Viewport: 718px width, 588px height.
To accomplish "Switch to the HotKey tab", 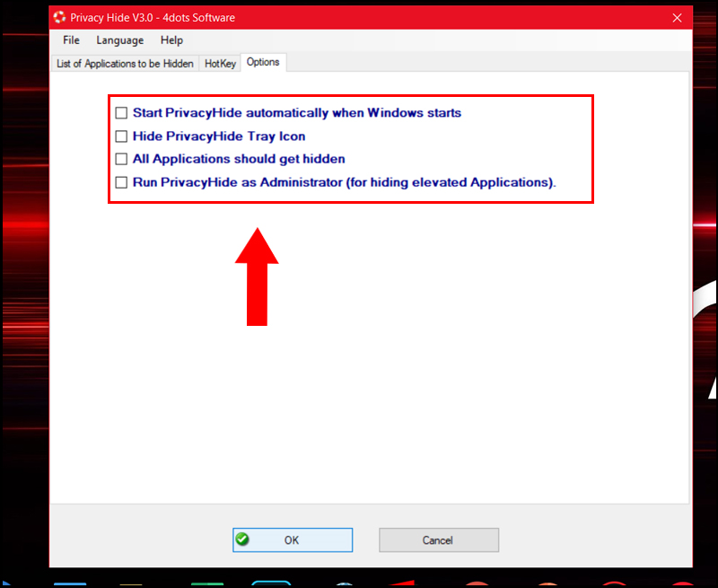I will [x=220, y=63].
